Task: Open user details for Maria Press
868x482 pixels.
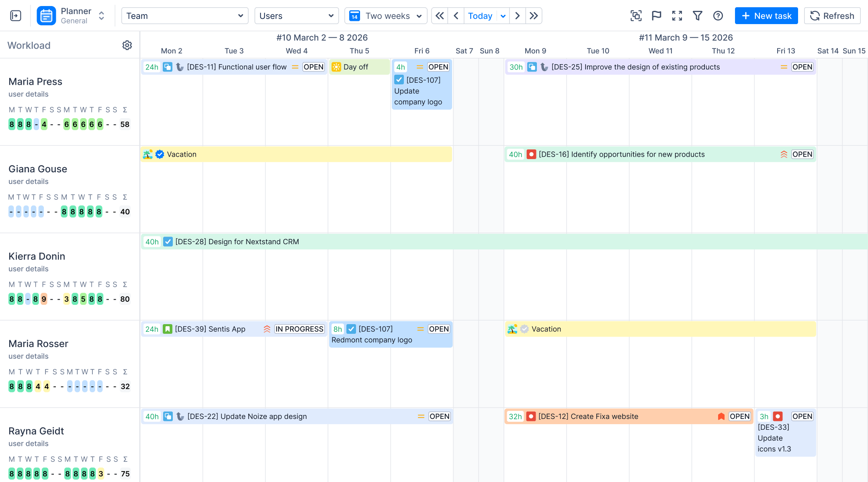Action: click(x=29, y=94)
